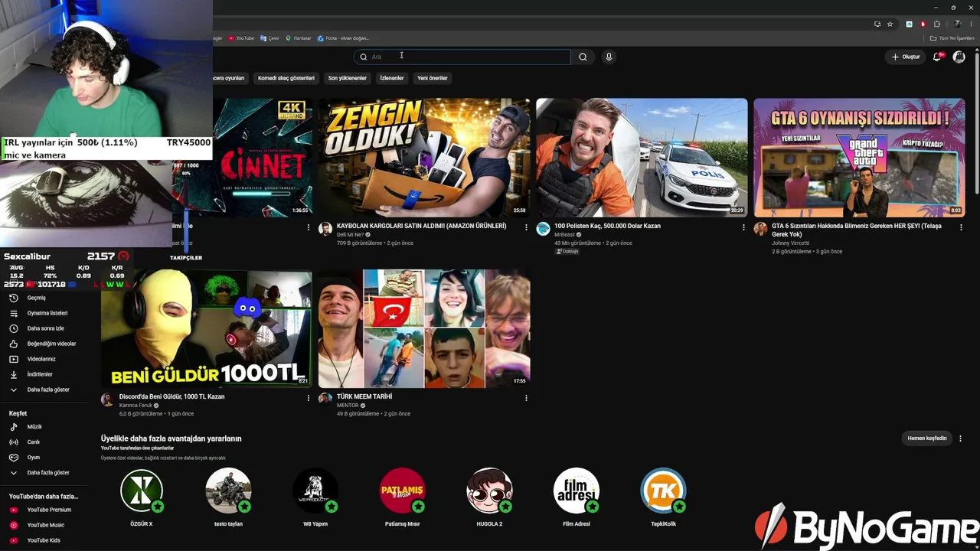Click the Ara search input field
Viewport: 980px width, 551px height.
[x=463, y=57]
